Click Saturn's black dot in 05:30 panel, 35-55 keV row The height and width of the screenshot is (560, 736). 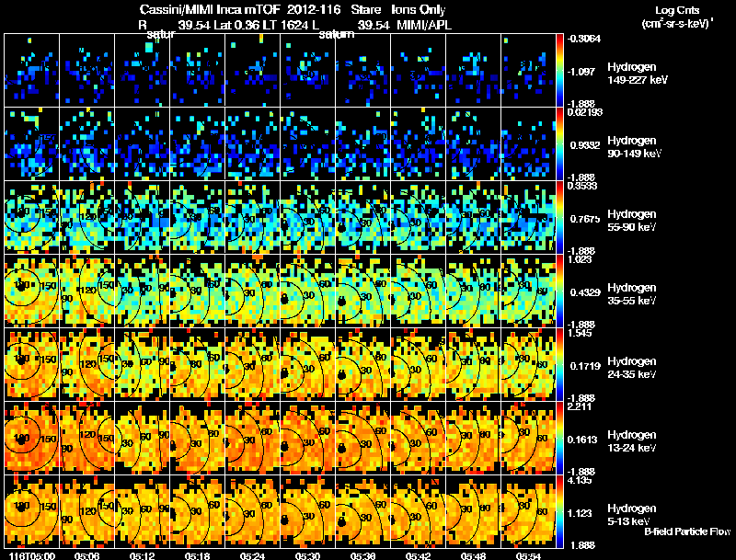285,299
